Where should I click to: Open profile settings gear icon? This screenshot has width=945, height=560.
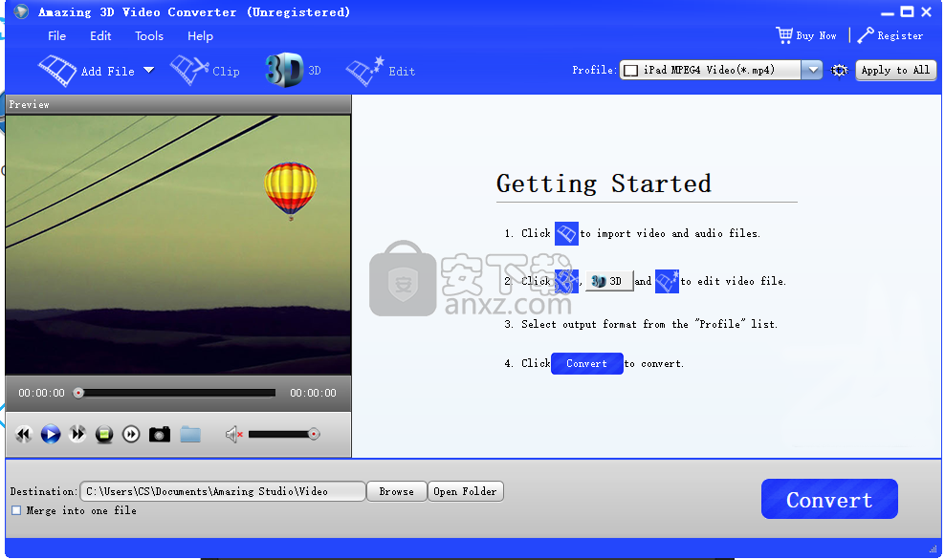(x=839, y=71)
